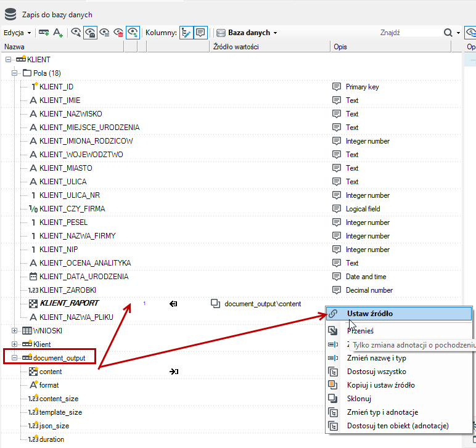
Task: Open the Edycja dropdown menu
Action: [x=17, y=33]
